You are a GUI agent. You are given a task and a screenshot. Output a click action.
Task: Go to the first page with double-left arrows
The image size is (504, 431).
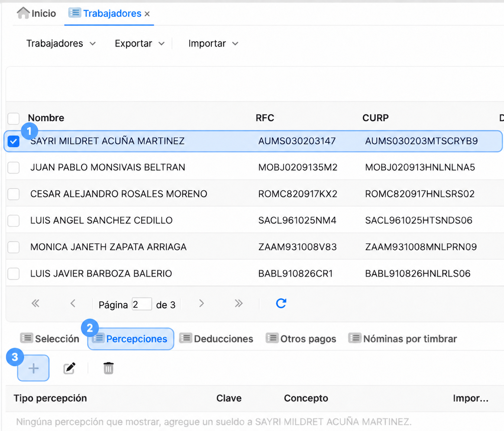35,303
